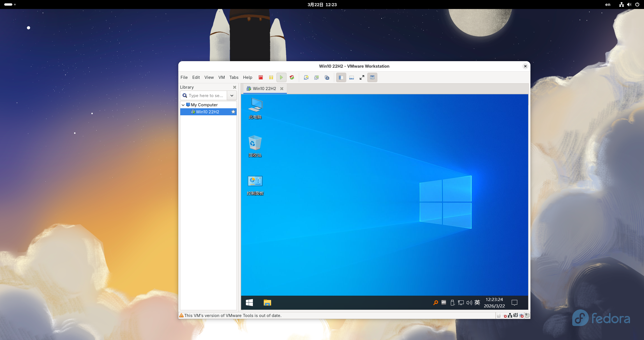Click the Windows Start button in guest
644x340 pixels.
249,302
